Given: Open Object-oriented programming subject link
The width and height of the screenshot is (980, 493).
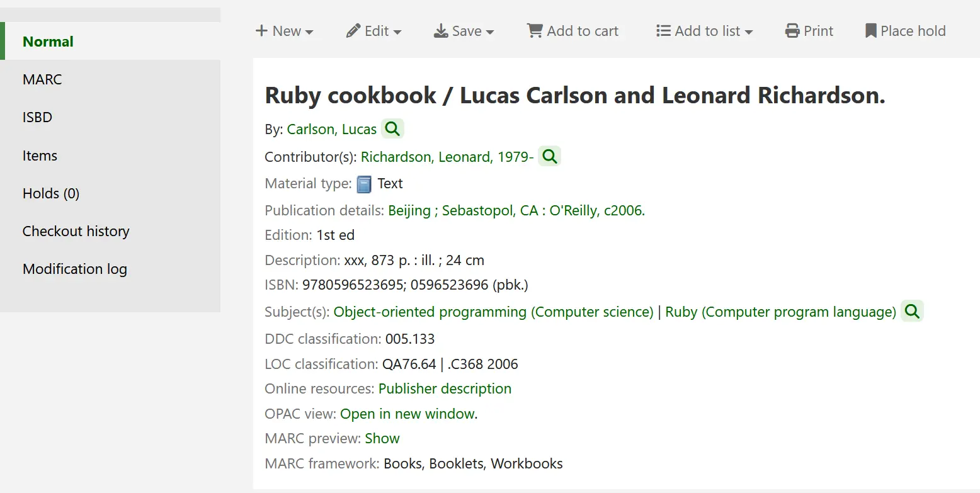Looking at the screenshot, I should (493, 312).
